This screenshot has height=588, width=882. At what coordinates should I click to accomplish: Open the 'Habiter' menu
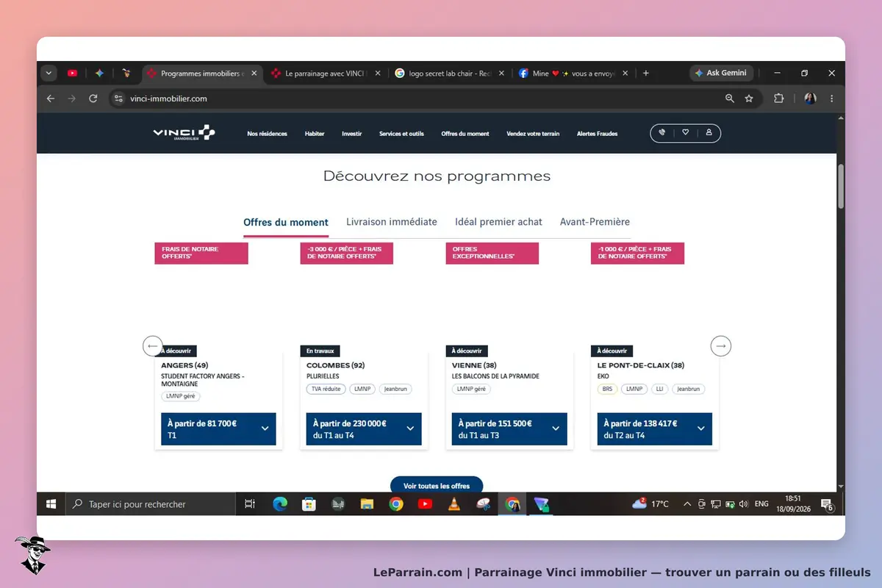315,134
